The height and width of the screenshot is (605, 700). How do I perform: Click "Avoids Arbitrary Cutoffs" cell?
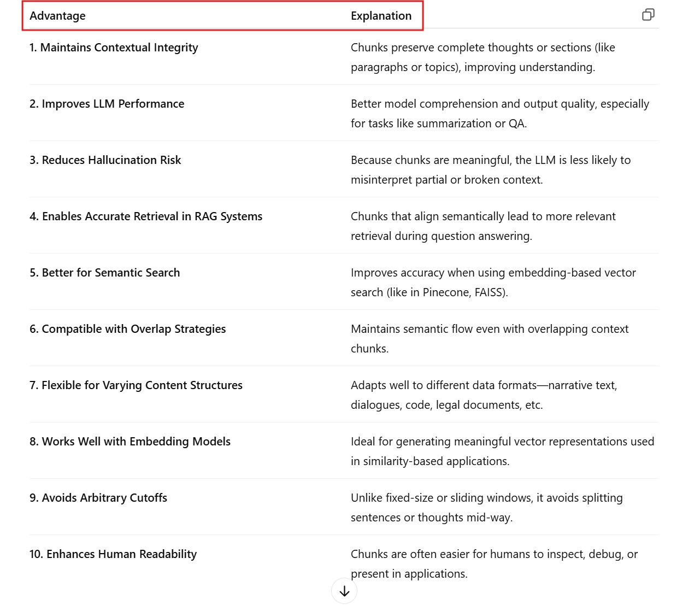[x=98, y=498]
